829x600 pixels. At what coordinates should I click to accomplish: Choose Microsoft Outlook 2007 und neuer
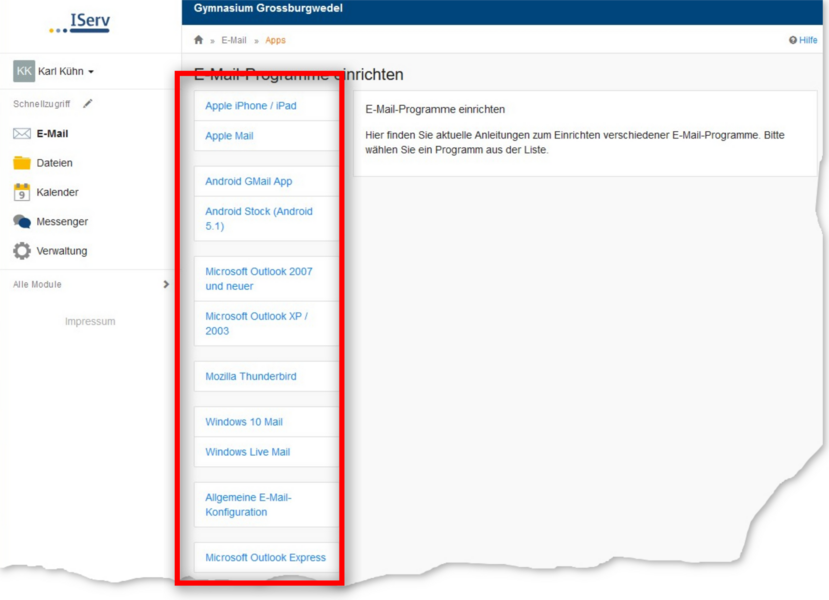[259, 279]
